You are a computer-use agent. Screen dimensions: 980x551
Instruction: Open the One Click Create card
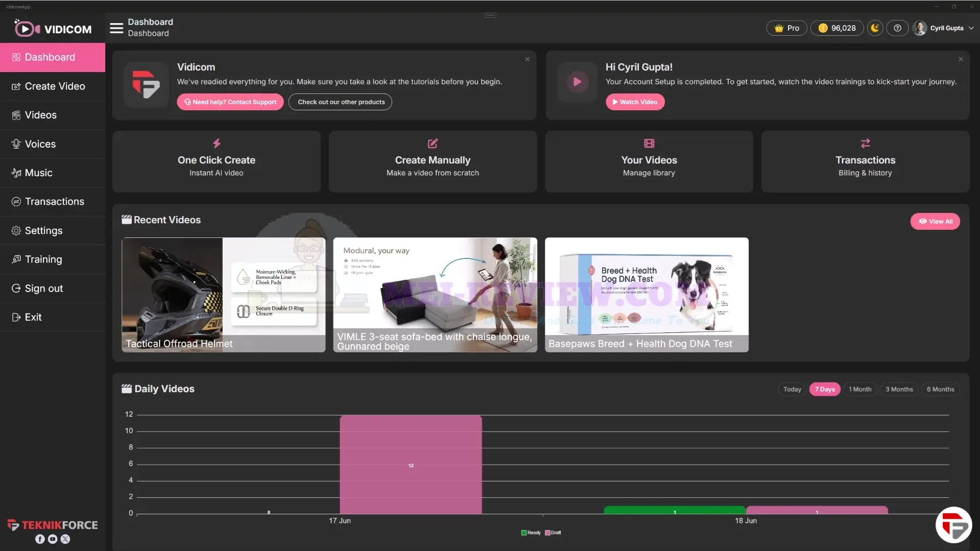(x=217, y=161)
